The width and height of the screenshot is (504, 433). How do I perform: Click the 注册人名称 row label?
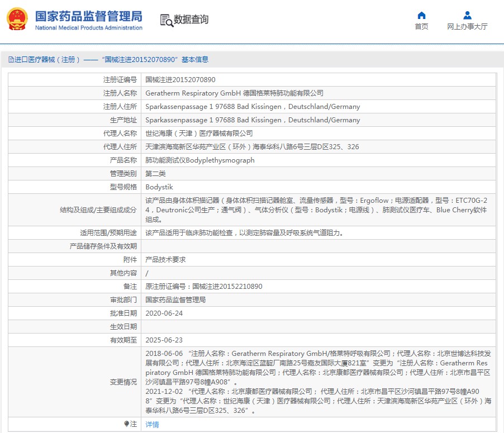point(120,93)
